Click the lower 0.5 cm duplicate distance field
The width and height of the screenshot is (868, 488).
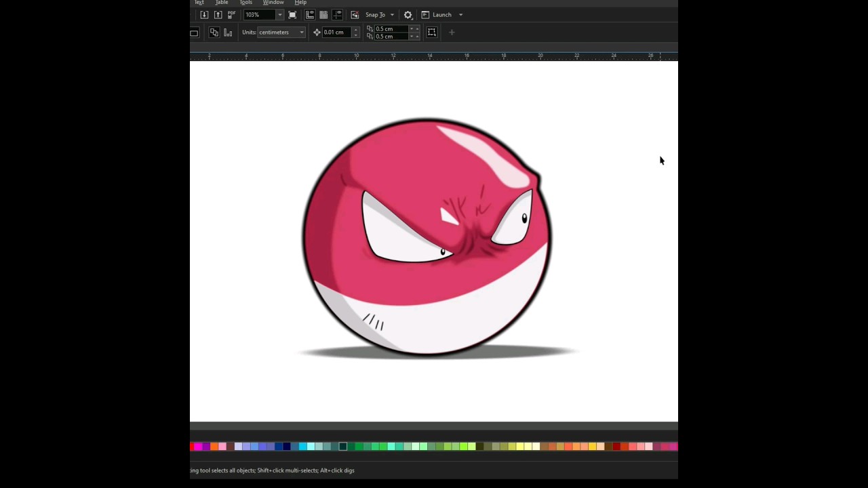pos(391,36)
